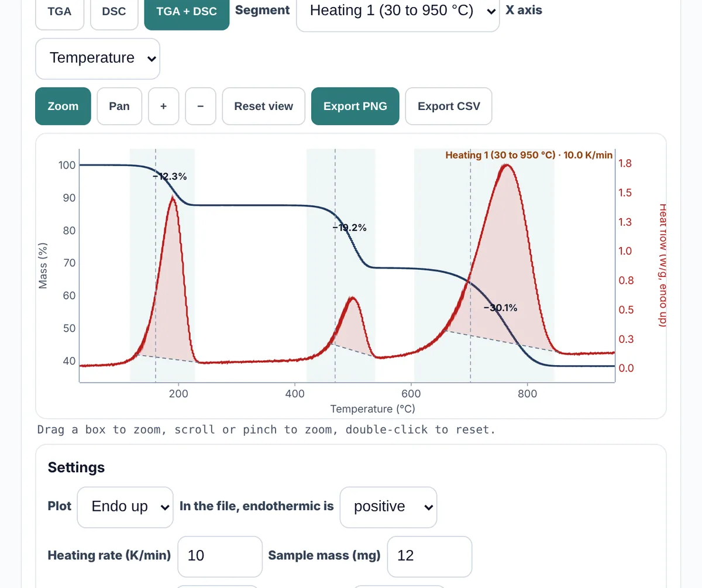The image size is (702, 588).
Task: Open the endothermic sign dropdown
Action: [x=388, y=507]
